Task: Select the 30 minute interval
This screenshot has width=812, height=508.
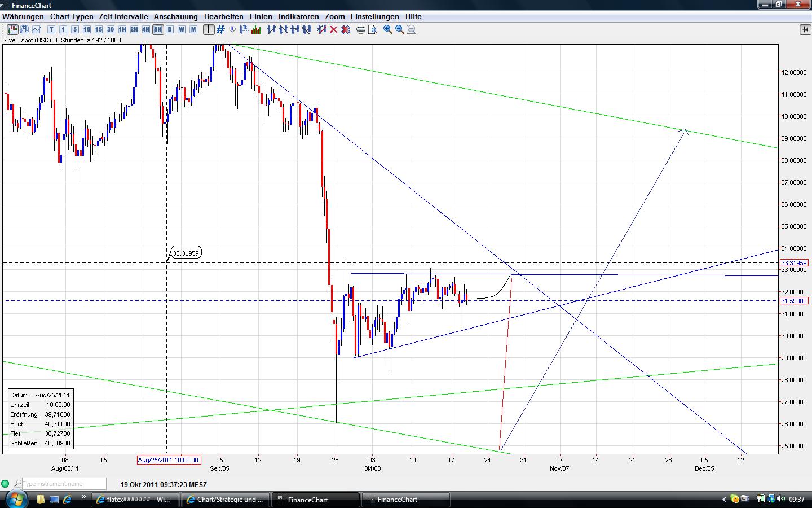Action: click(111, 29)
